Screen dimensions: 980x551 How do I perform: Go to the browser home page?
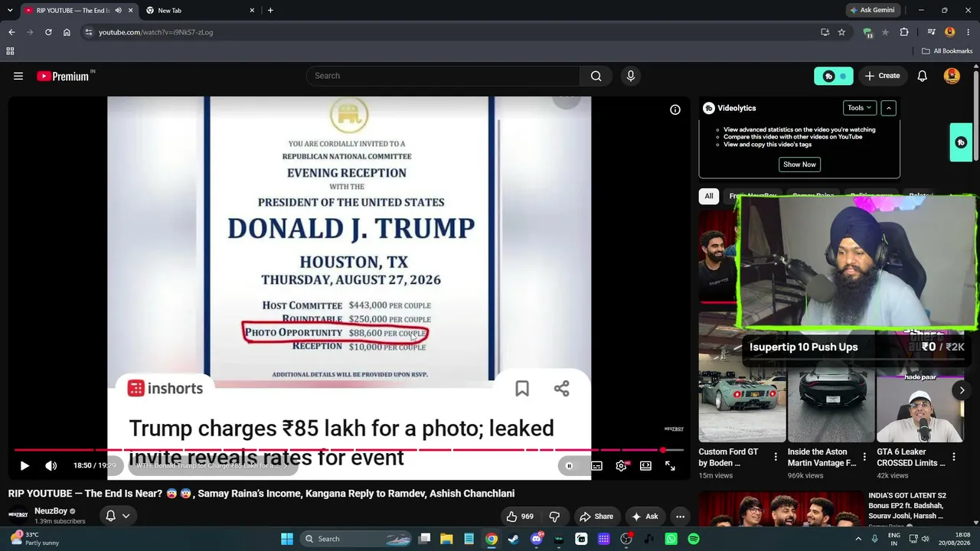point(67,32)
